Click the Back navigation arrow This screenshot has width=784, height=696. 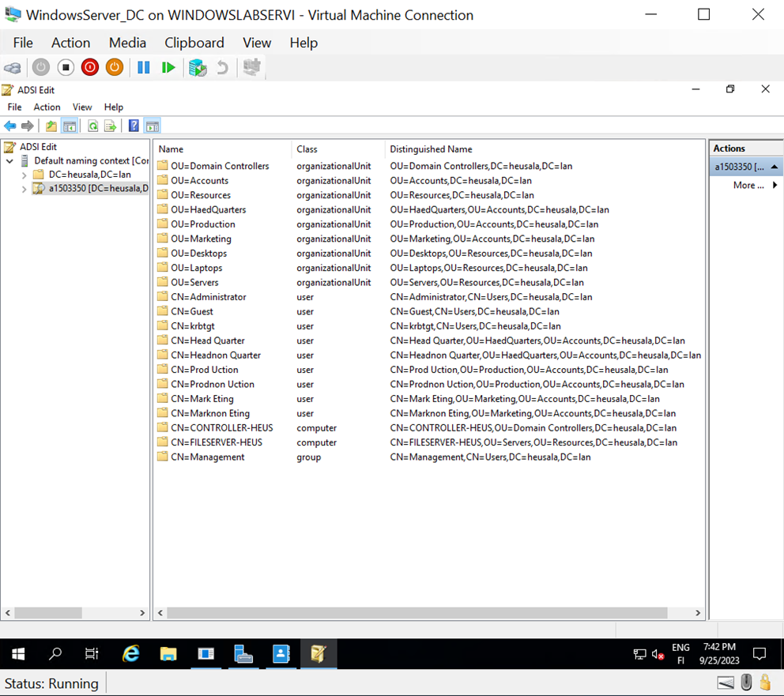click(x=10, y=125)
